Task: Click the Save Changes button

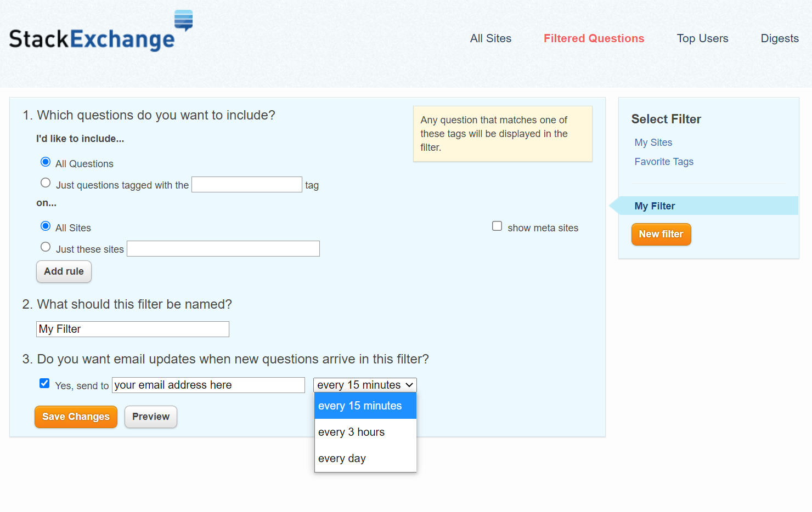Action: click(76, 417)
